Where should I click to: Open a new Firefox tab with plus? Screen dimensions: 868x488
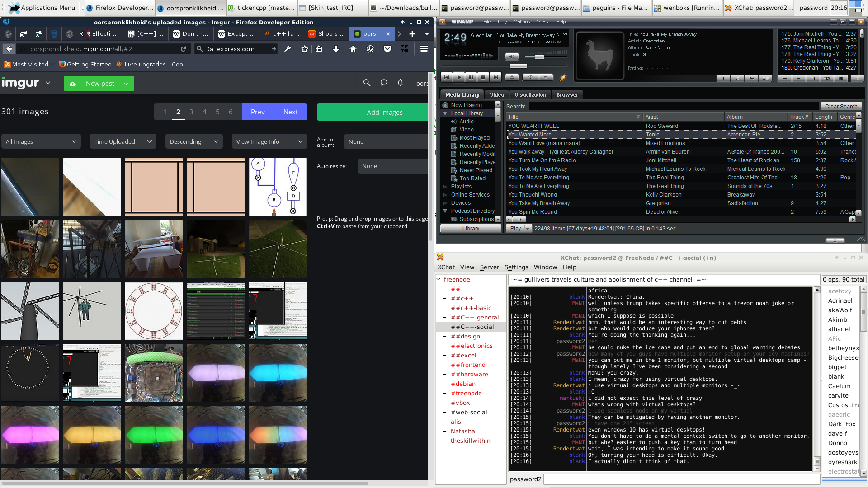pyautogui.click(x=412, y=34)
